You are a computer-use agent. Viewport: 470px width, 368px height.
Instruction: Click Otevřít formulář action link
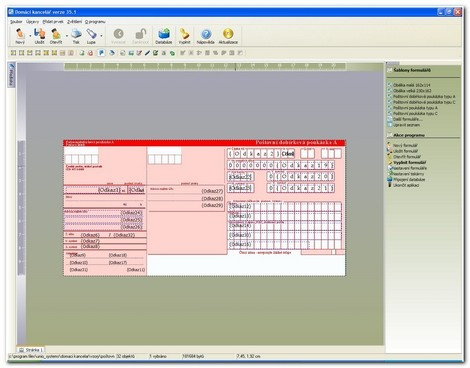tap(407, 157)
